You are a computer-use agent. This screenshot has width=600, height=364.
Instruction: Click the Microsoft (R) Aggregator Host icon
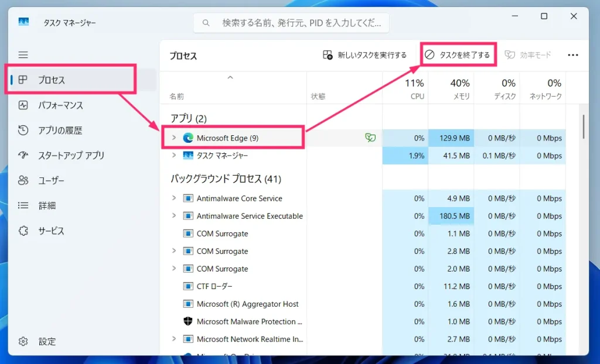(188, 304)
